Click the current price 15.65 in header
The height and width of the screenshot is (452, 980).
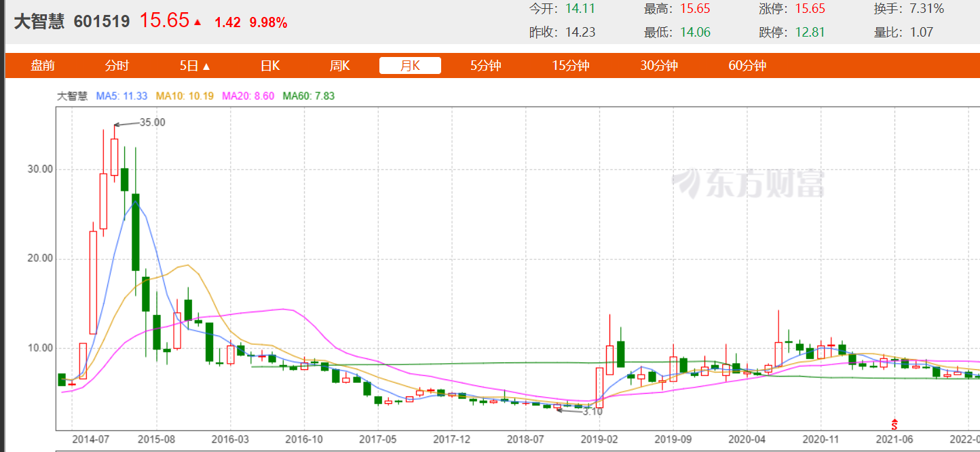[164, 20]
